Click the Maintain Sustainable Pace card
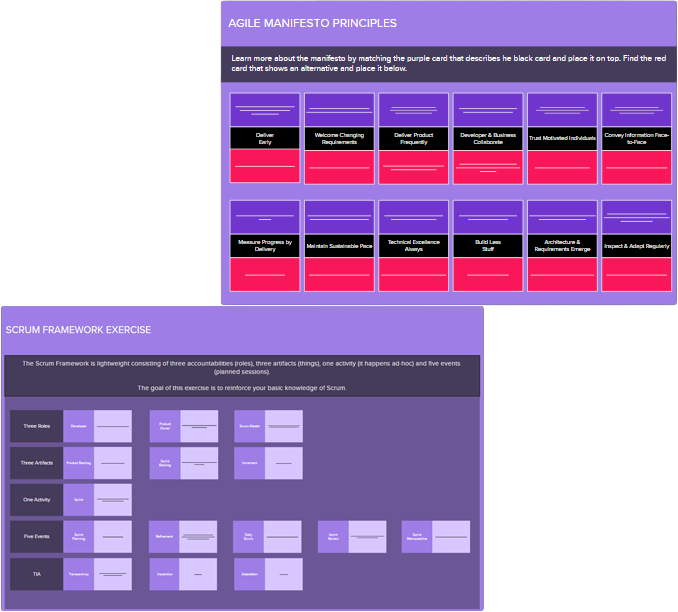This screenshot has width=678, height=612. point(339,245)
